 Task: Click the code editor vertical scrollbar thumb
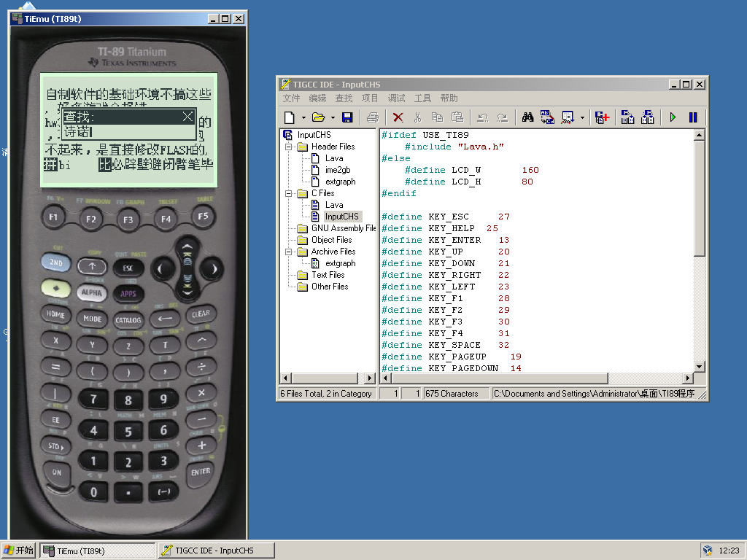pyautogui.click(x=699, y=198)
